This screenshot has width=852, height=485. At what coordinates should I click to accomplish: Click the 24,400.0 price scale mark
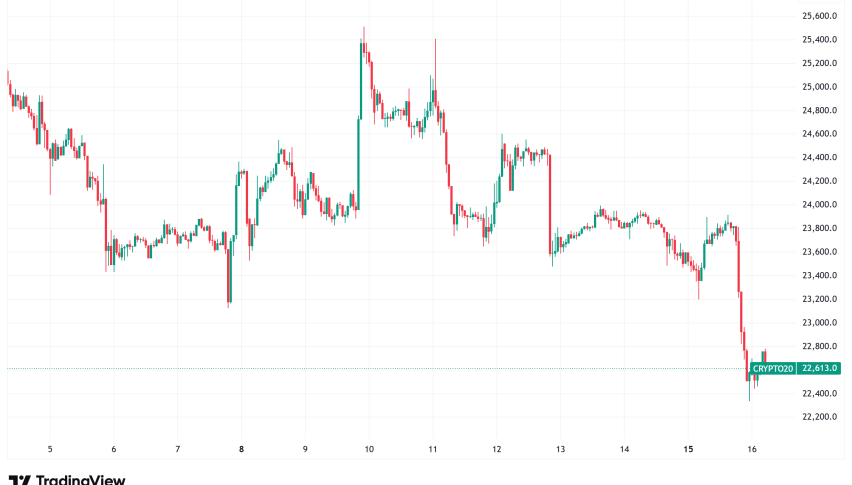818,158
